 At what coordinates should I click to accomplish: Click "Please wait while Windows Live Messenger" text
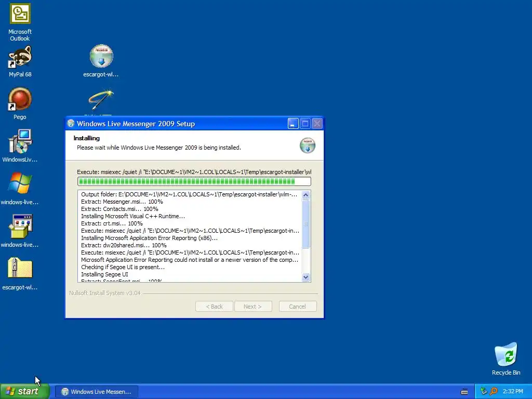159,148
